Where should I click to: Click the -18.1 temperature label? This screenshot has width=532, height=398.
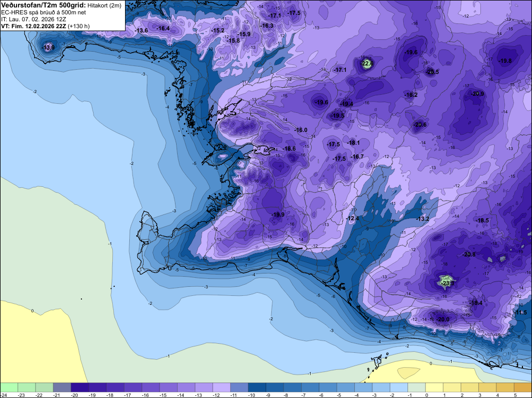coord(353,143)
